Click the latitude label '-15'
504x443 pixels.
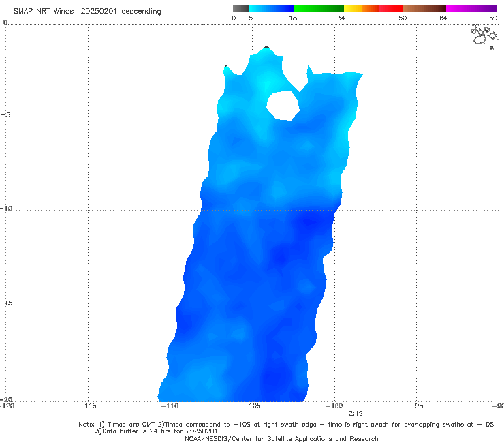(x=5, y=303)
